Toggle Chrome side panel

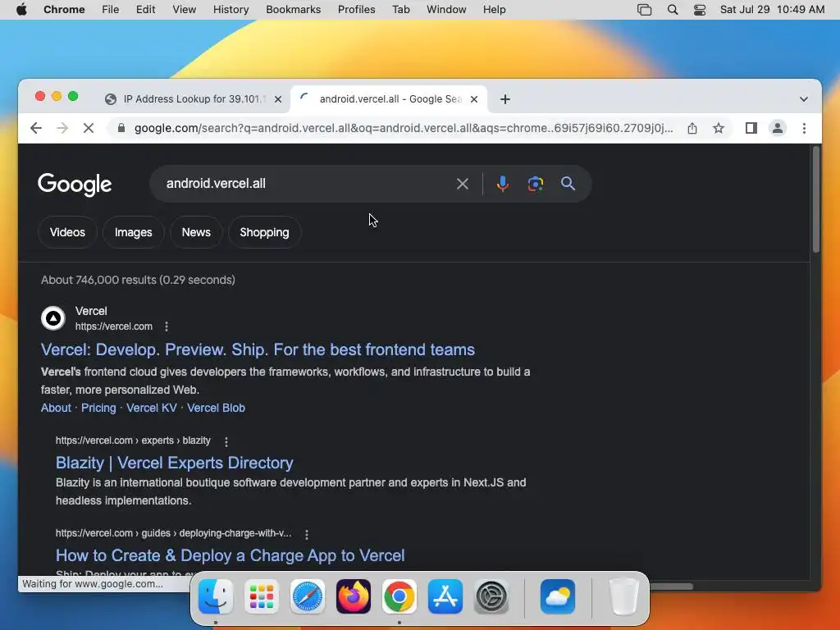click(751, 128)
